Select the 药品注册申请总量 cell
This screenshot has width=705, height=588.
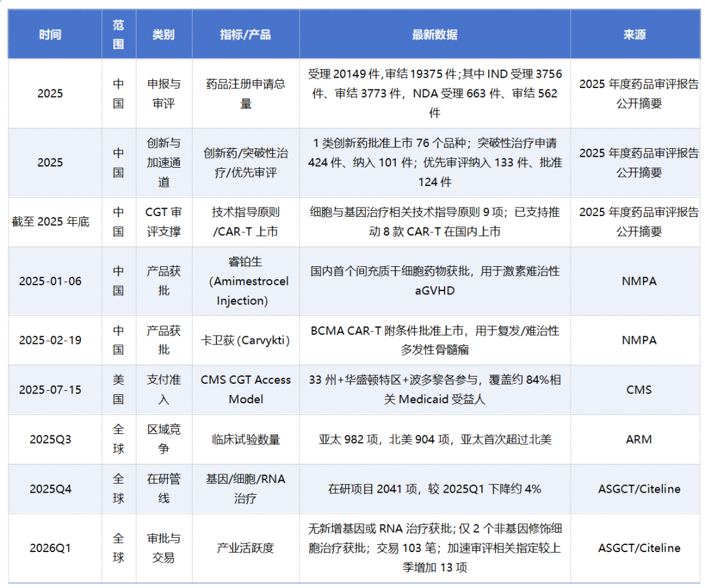coord(245,93)
